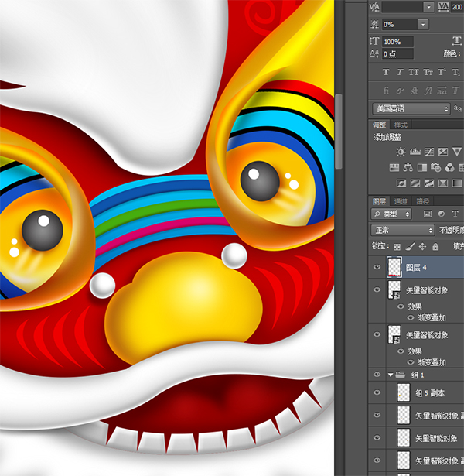Click the 0 点 baseline shift field
This screenshot has height=476, width=464.
(x=397, y=54)
